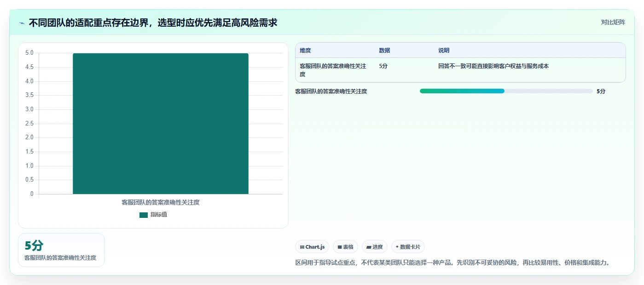
Task: Click the chart x-axis label 客服团队的答案准确性关注度
Action: 160,202
